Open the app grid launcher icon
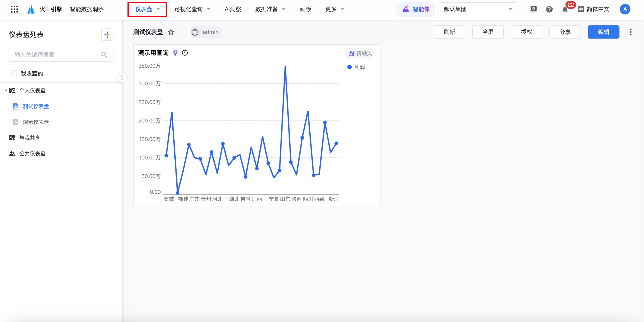644x322 pixels. [x=14, y=9]
